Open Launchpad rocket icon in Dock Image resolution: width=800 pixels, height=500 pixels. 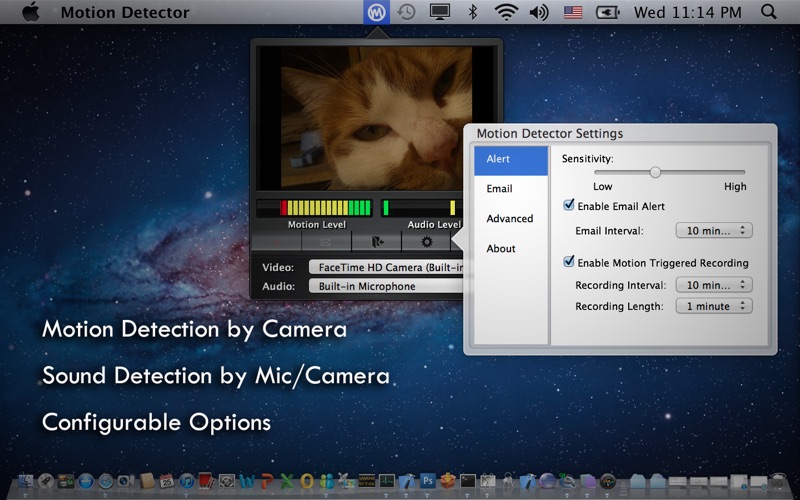point(46,481)
